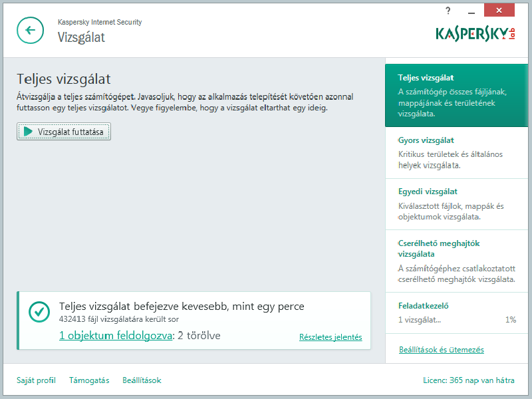Click the text 432413 fájl vizsgálatára került sor

tap(119, 319)
